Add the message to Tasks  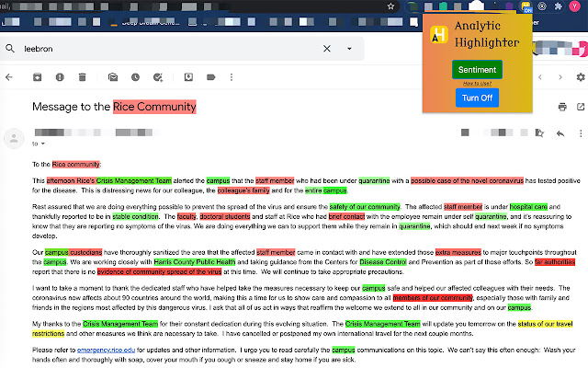160,76
